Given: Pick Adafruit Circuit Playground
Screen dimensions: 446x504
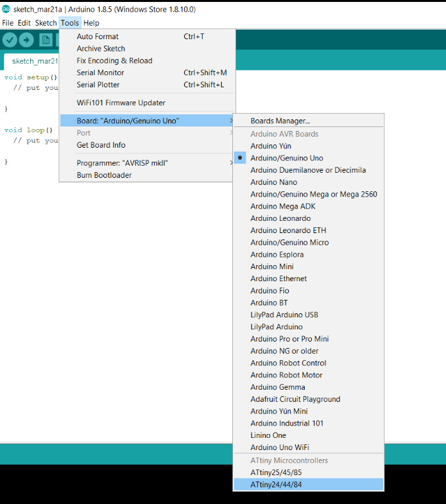Looking at the screenshot, I should [309, 399].
